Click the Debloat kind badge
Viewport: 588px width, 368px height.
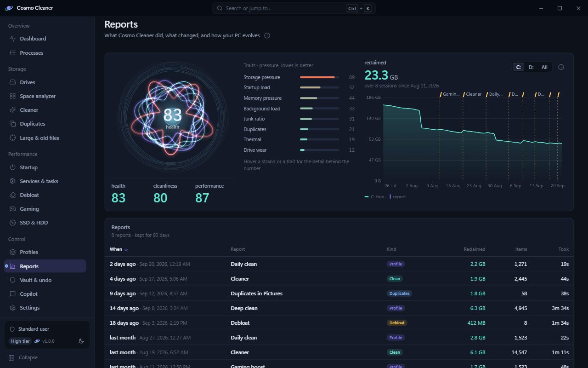coord(396,323)
